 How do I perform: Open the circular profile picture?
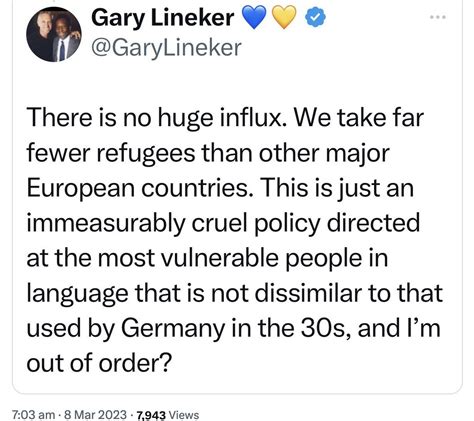pyautogui.click(x=54, y=34)
